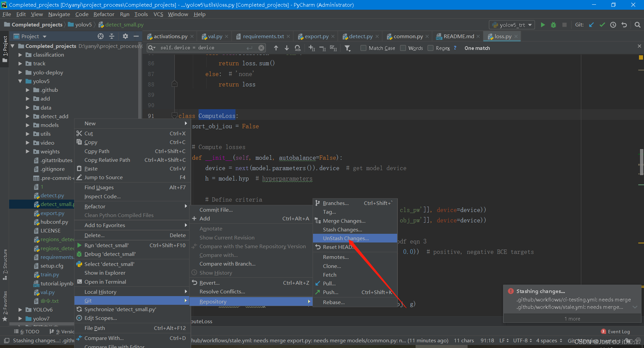The height and width of the screenshot is (348, 644).
Task: Click the search history magnifier dropdown icon
Action: tap(152, 48)
